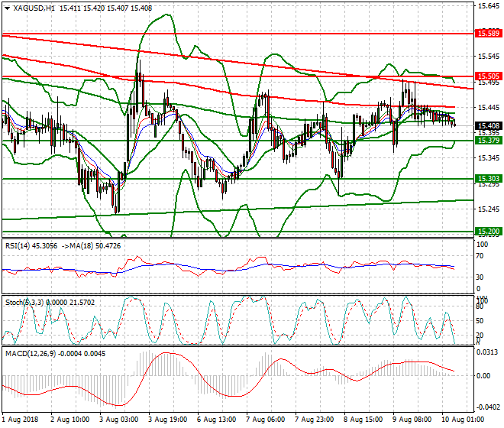Click the RSI scale value 70

coord(480,256)
